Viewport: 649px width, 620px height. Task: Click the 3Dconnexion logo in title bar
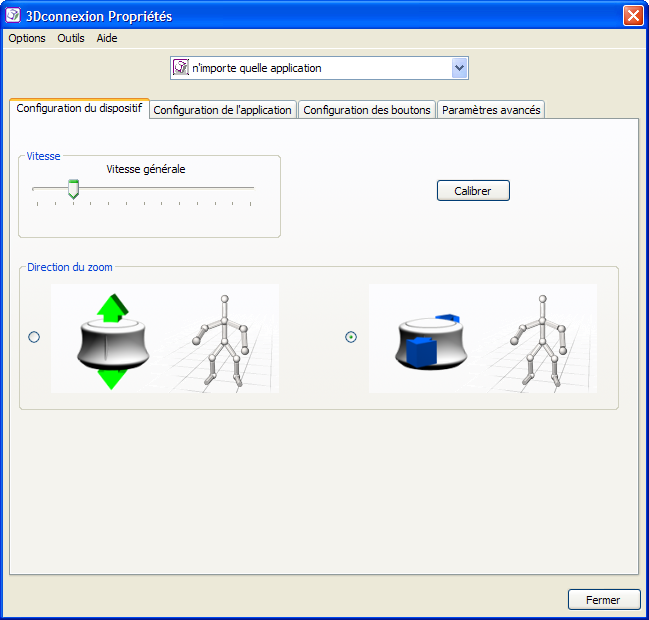14,16
